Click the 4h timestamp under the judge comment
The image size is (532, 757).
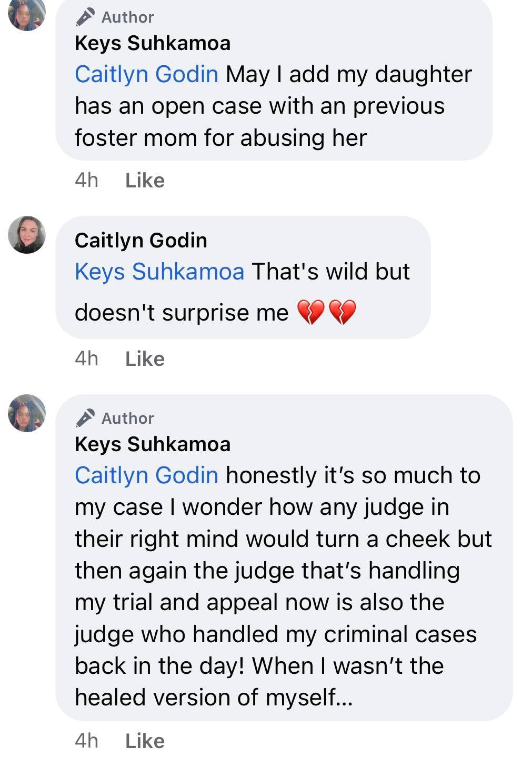[86, 741]
